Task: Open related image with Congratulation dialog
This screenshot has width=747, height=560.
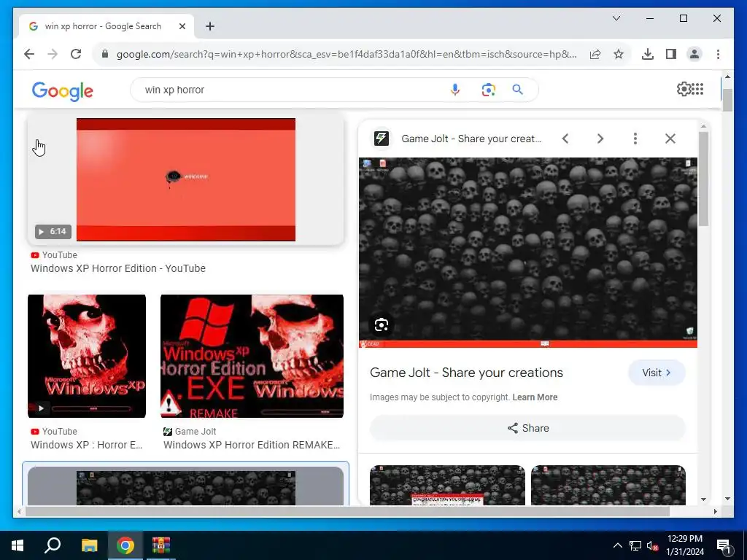Action: click(x=447, y=485)
